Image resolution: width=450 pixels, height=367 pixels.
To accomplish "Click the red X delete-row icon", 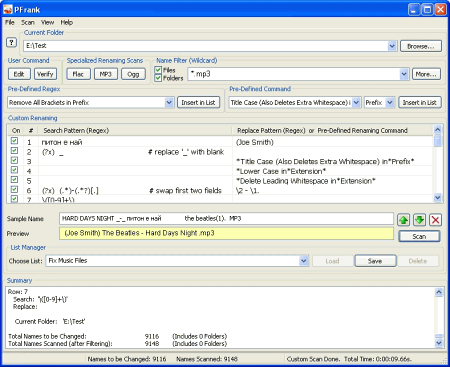I will click(435, 220).
